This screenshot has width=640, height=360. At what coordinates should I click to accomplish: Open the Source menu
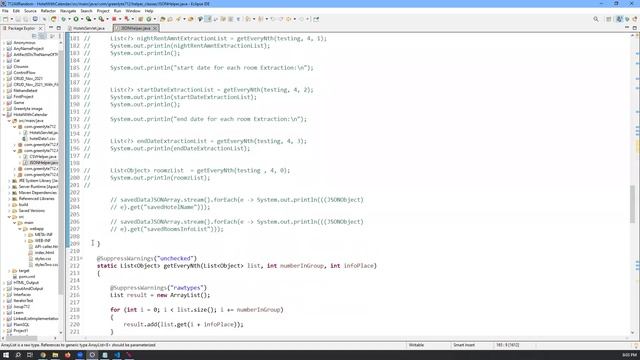(x=30, y=11)
